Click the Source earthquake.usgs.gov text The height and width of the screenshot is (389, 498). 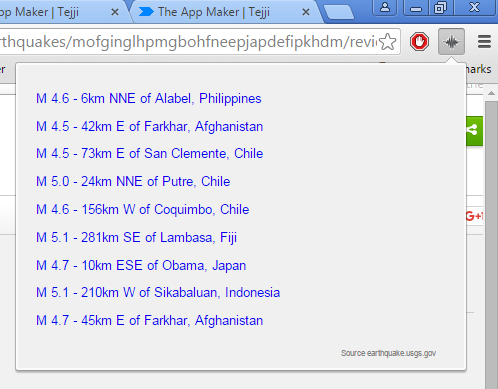(388, 353)
